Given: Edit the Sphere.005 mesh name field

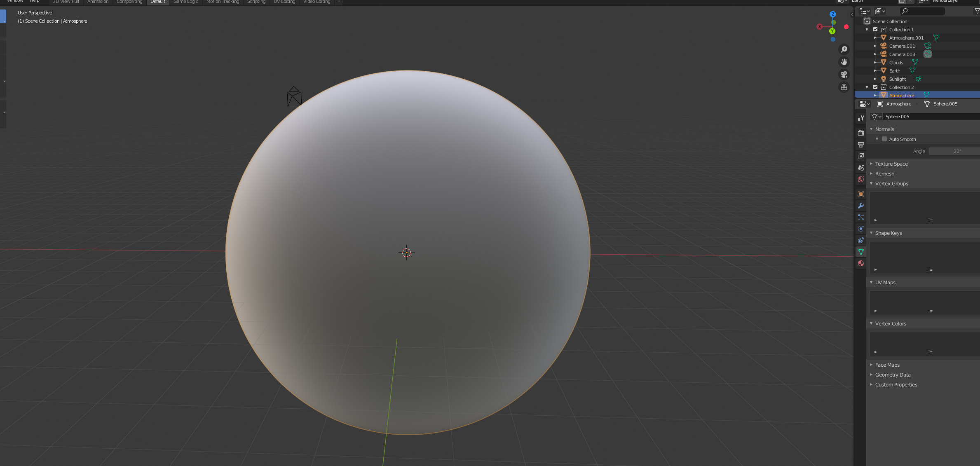Looking at the screenshot, I should point(931,117).
